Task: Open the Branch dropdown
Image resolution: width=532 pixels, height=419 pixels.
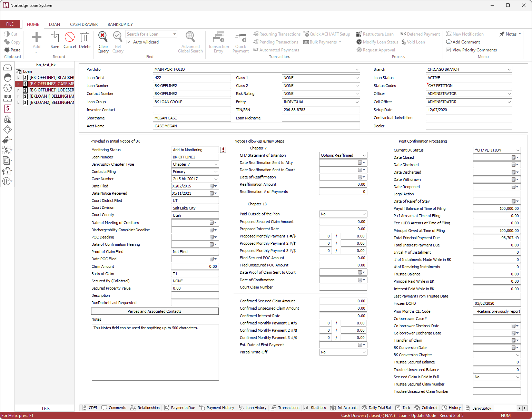Action: pos(509,69)
